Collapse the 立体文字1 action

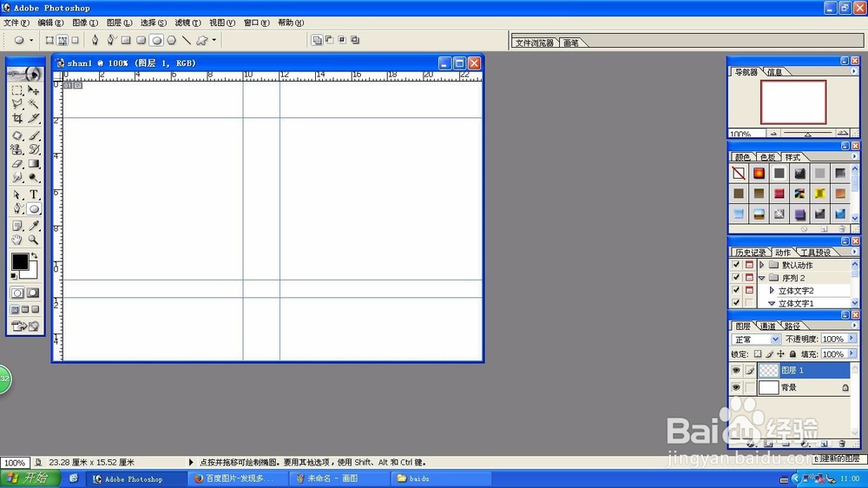[x=772, y=304]
